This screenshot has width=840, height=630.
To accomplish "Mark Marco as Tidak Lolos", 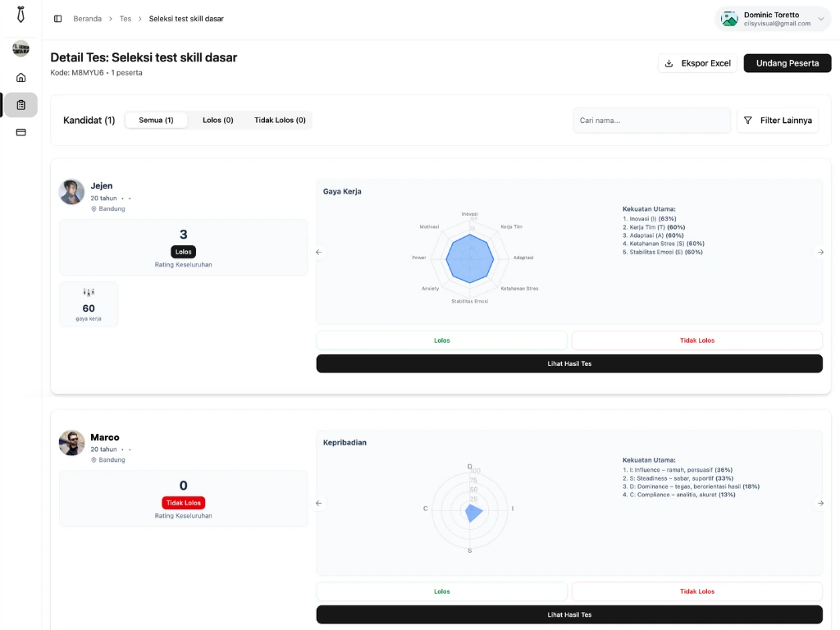I will [696, 591].
